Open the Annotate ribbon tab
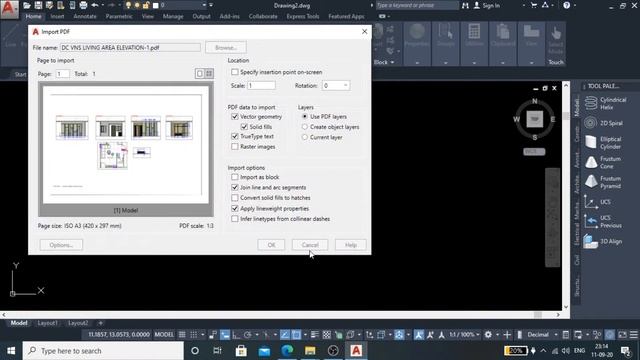The width and height of the screenshot is (640, 360). click(85, 16)
